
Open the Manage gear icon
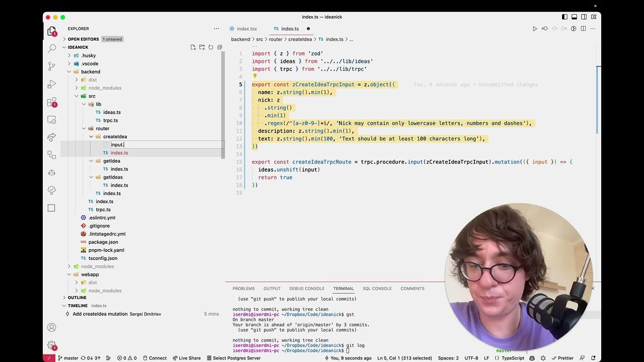tap(52, 345)
